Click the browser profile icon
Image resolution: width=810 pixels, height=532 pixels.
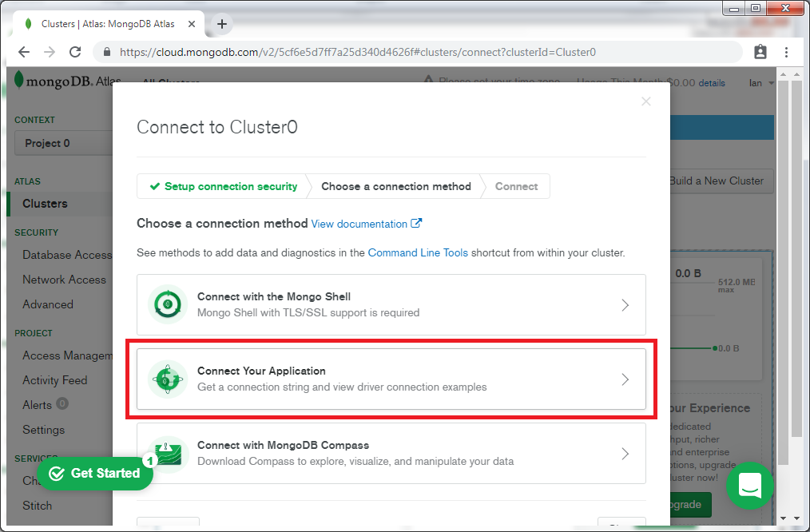tap(760, 52)
